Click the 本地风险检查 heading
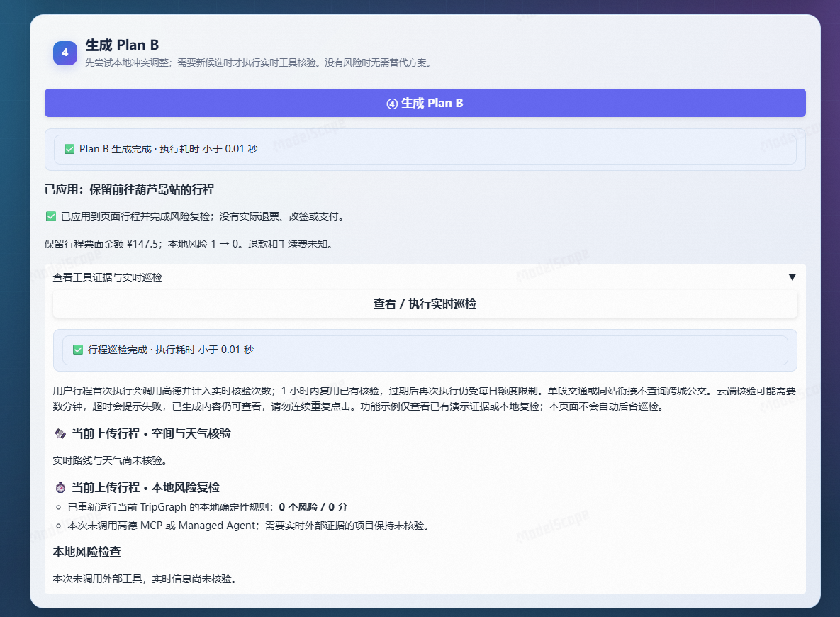840x617 pixels. 86,552
